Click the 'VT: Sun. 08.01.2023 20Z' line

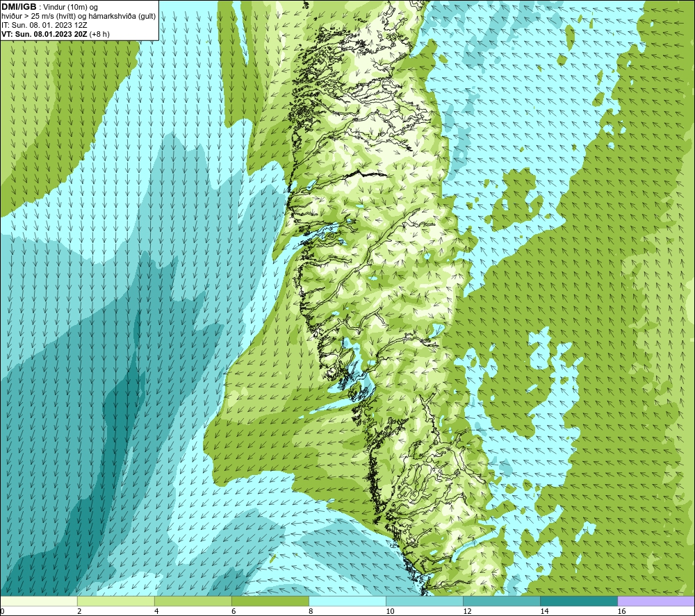(56, 34)
